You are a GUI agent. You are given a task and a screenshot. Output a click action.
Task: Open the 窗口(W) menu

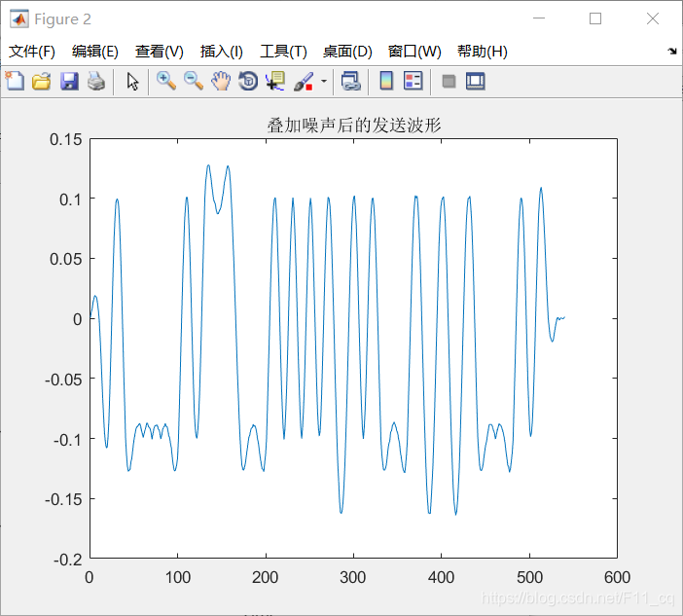[x=414, y=52]
